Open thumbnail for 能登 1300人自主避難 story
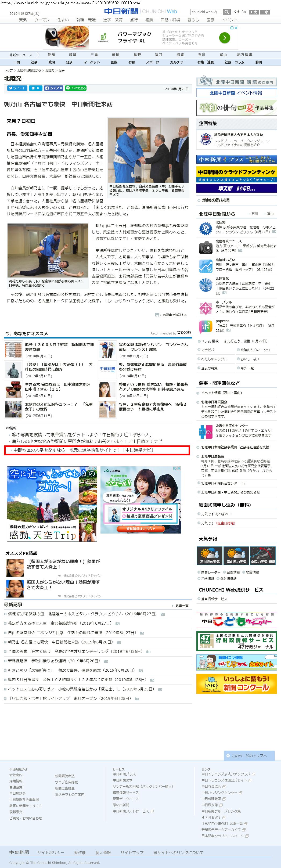Image resolution: width=281 pixels, height=868 pixels. click(13, 350)
